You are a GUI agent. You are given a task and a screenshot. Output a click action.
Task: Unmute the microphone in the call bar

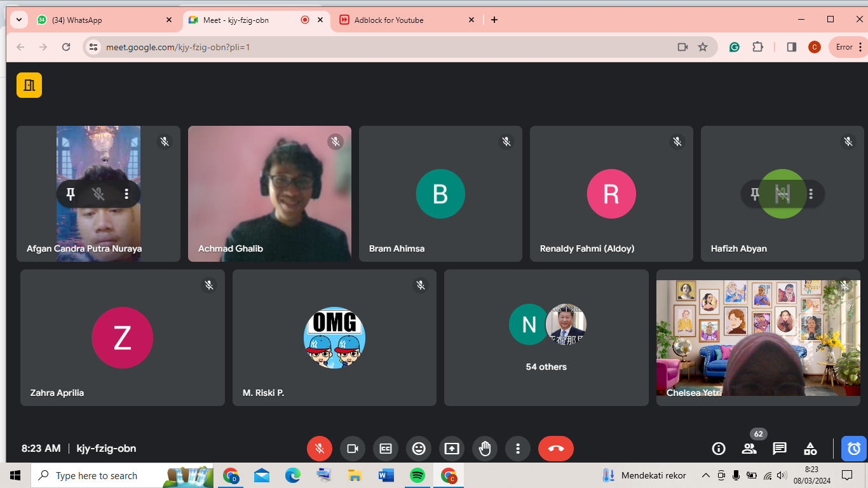(x=320, y=449)
